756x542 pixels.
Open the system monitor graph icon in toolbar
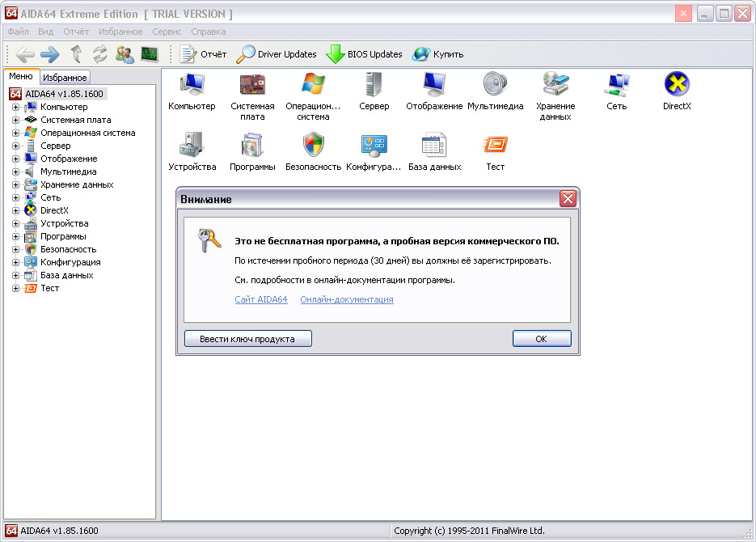point(150,54)
